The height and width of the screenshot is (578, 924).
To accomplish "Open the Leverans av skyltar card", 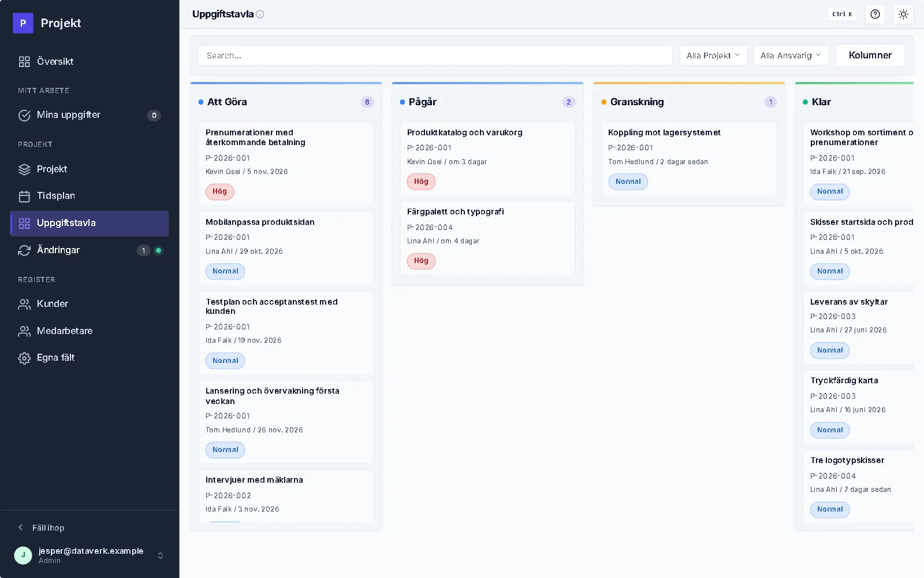I will click(x=859, y=328).
